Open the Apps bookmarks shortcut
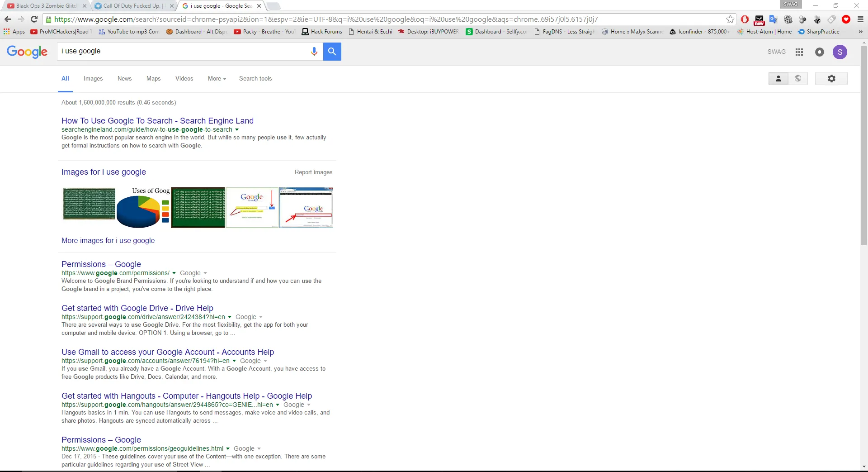This screenshot has height=472, width=868. coord(14,32)
